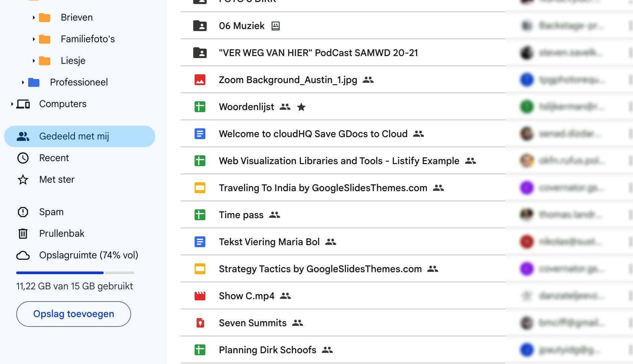Click the storage usage progress bar
Viewport: 633px width, 364px height.
[x=75, y=272]
